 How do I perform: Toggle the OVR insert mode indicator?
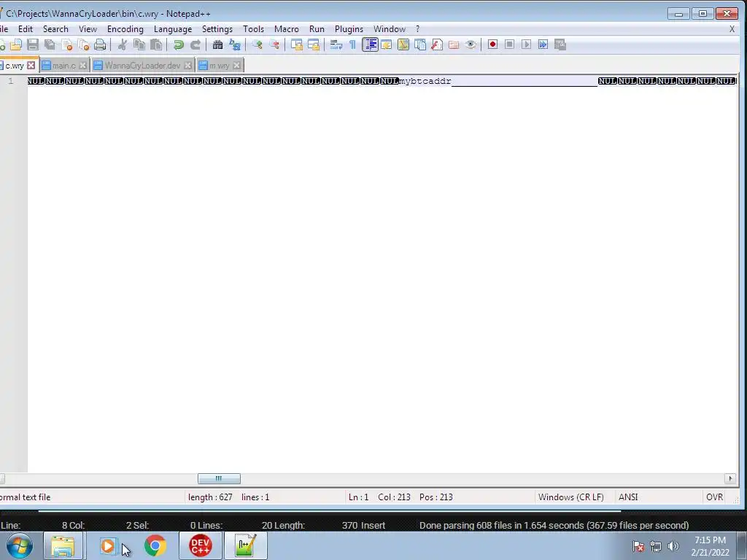click(x=715, y=497)
